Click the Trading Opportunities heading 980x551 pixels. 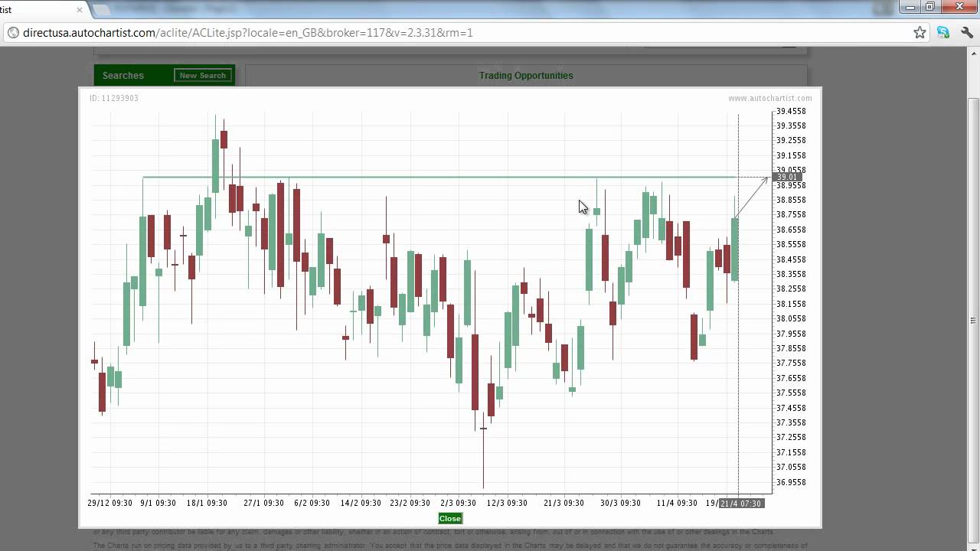tap(526, 75)
